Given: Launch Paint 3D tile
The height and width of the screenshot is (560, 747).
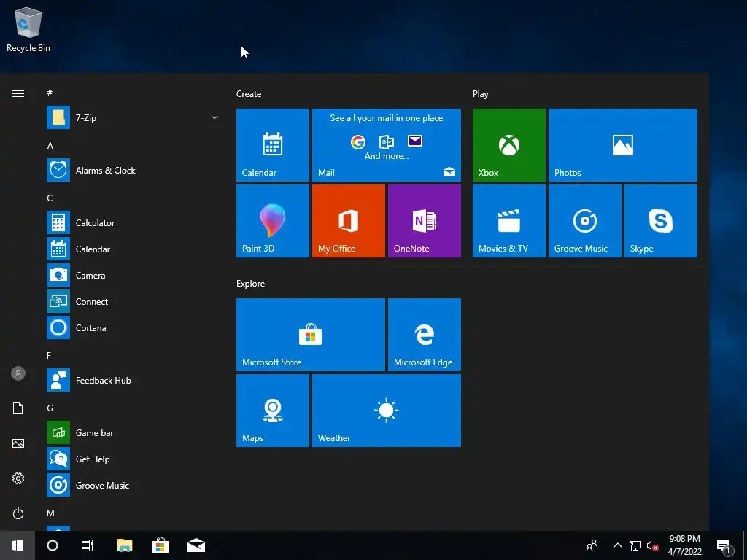Looking at the screenshot, I should point(273,221).
